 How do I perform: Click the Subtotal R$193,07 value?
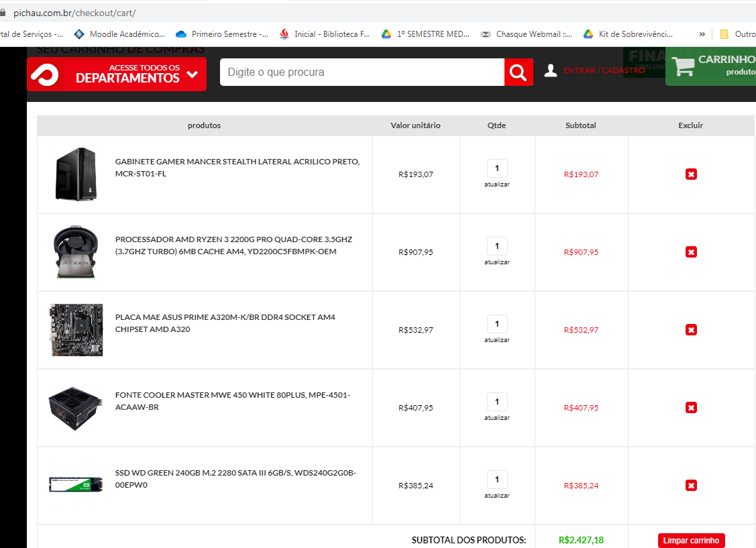tap(581, 174)
